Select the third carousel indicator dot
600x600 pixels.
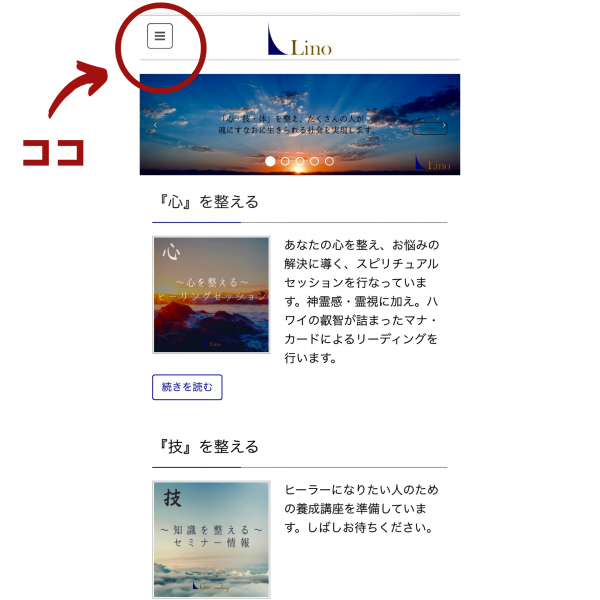pos(300,161)
